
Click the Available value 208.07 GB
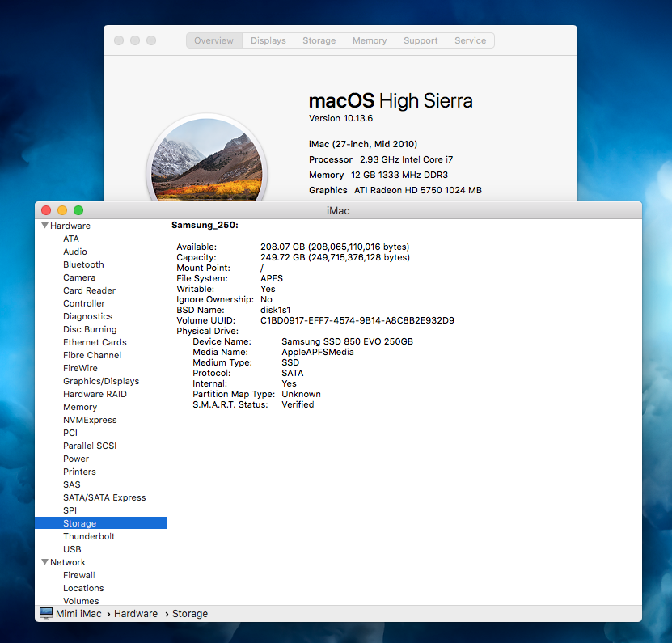click(x=335, y=247)
